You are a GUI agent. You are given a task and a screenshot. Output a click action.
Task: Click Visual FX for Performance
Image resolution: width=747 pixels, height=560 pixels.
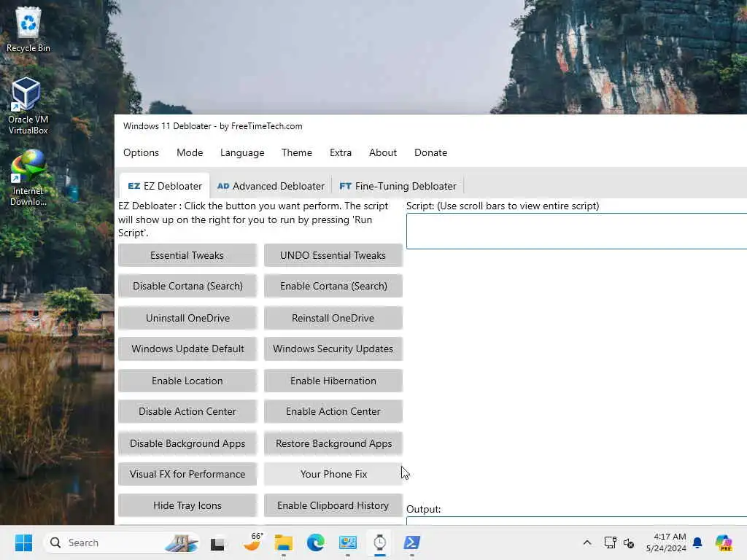point(187,474)
